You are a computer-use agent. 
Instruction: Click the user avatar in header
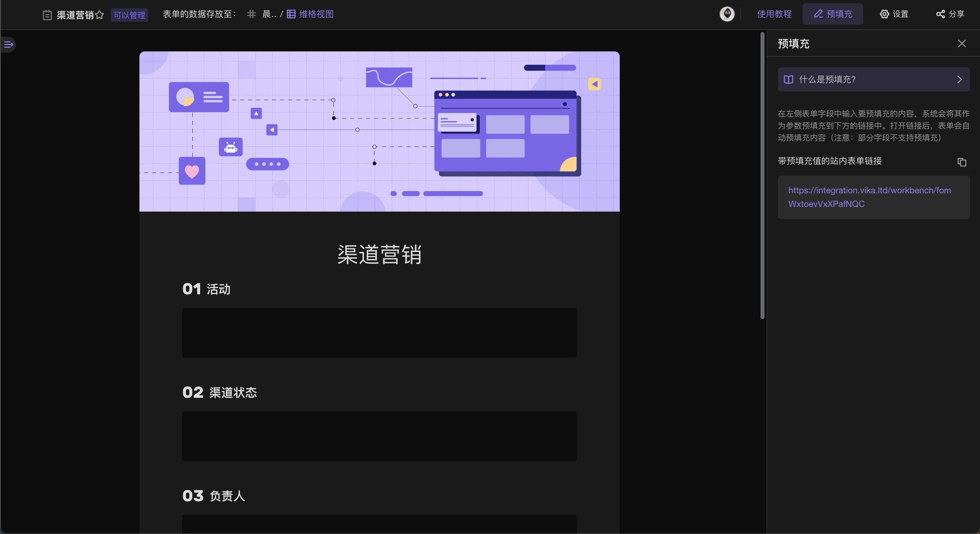point(726,14)
